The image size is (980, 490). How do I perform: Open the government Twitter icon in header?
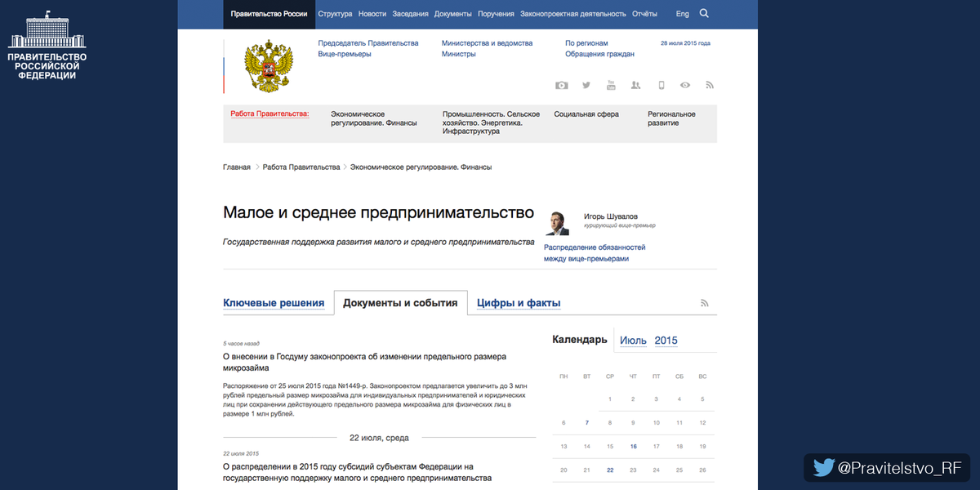[x=586, y=85]
